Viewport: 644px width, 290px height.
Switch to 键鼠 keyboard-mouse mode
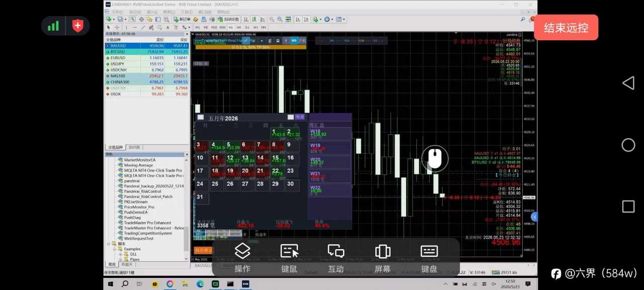(289, 258)
